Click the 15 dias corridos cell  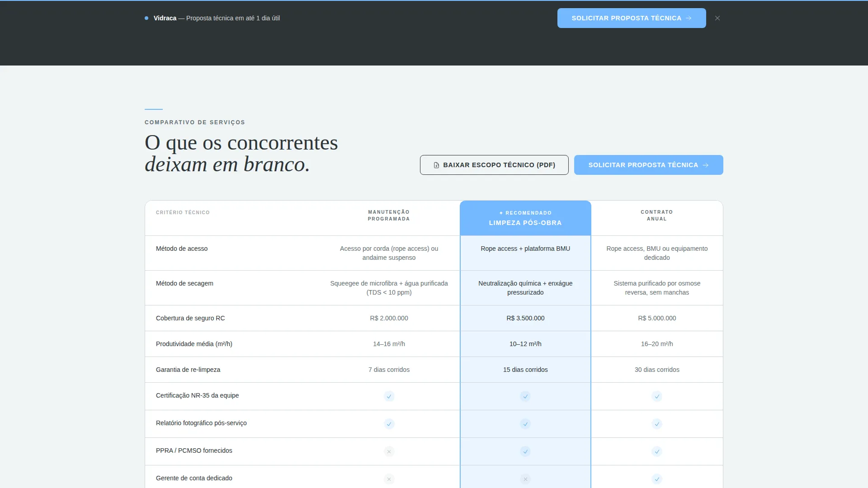pos(525,370)
